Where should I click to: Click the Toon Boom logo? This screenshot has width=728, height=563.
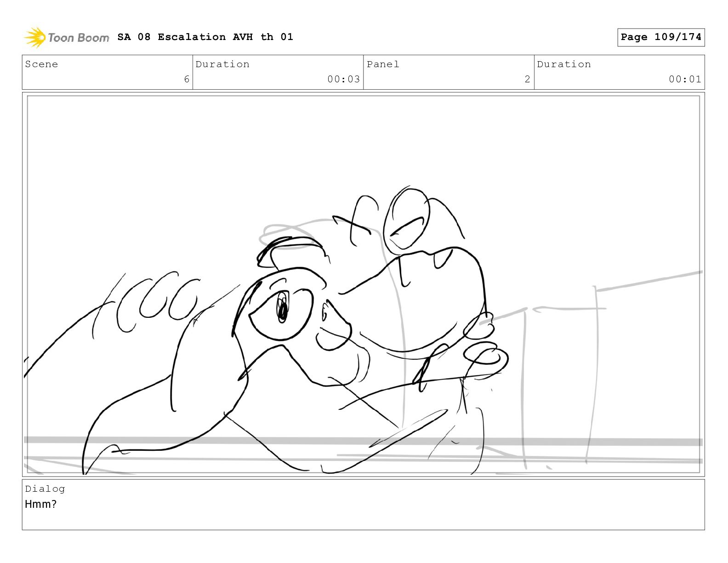(67, 37)
